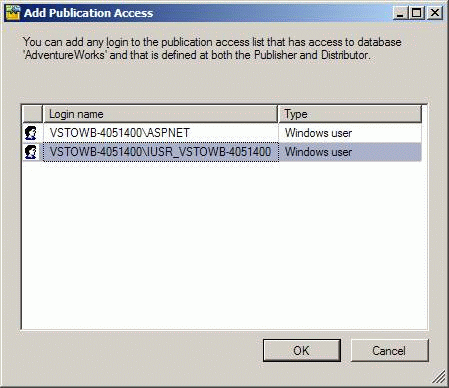Select the VSTOWB-4051400\ASPNET login row
Screen dimensions: 449x388
[x=222, y=133]
